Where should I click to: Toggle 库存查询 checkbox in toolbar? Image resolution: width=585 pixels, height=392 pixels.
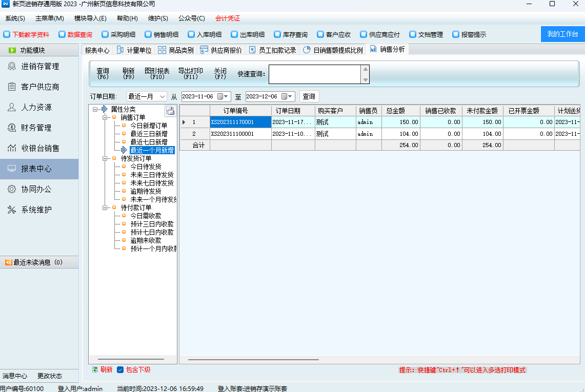(277, 34)
